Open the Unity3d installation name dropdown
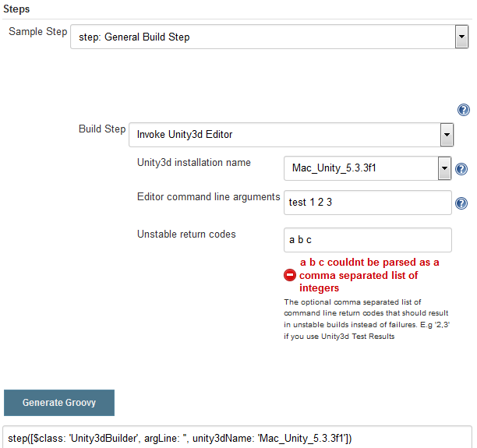The image size is (477, 448). tap(367, 168)
